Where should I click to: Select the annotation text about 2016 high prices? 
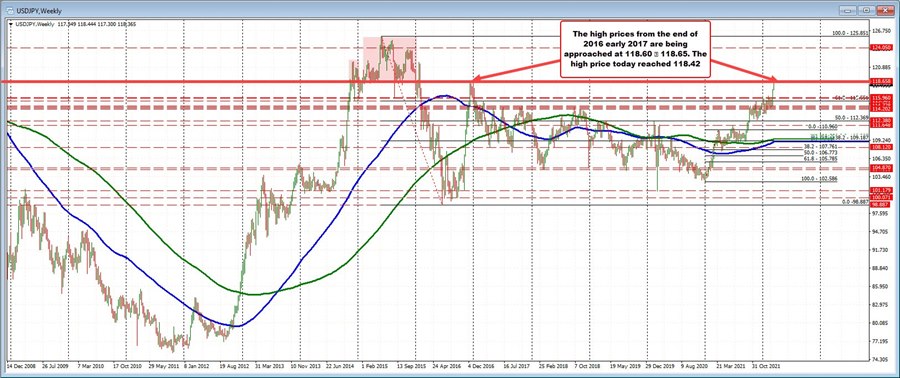(x=635, y=49)
